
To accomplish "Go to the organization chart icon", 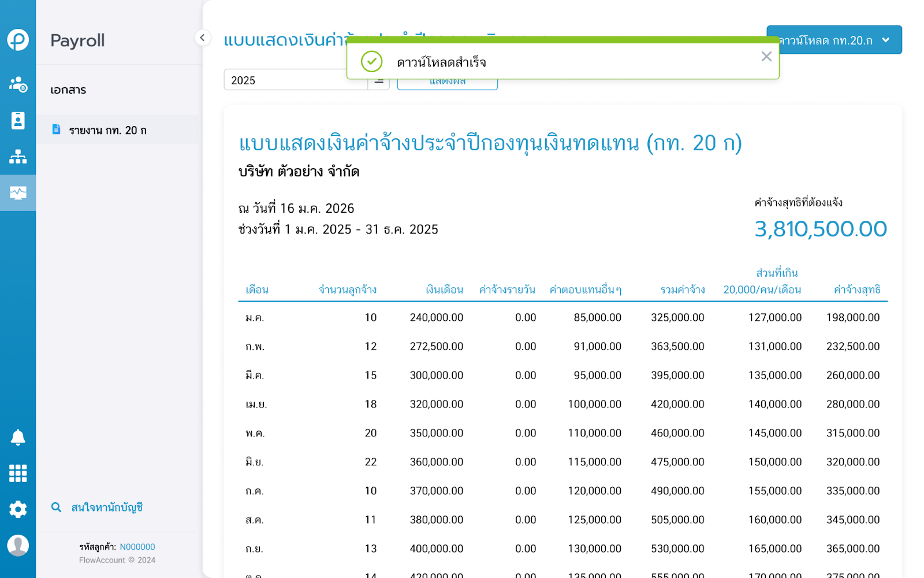I will (18, 157).
